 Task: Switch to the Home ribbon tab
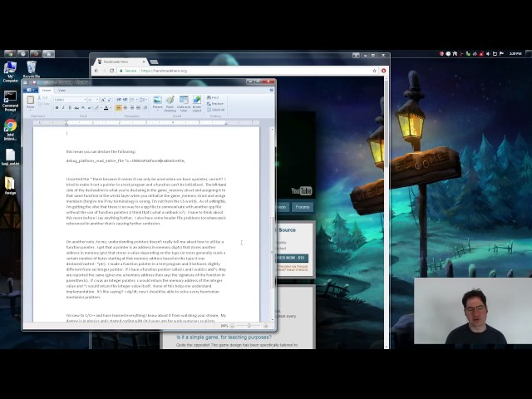pyautogui.click(x=47, y=91)
